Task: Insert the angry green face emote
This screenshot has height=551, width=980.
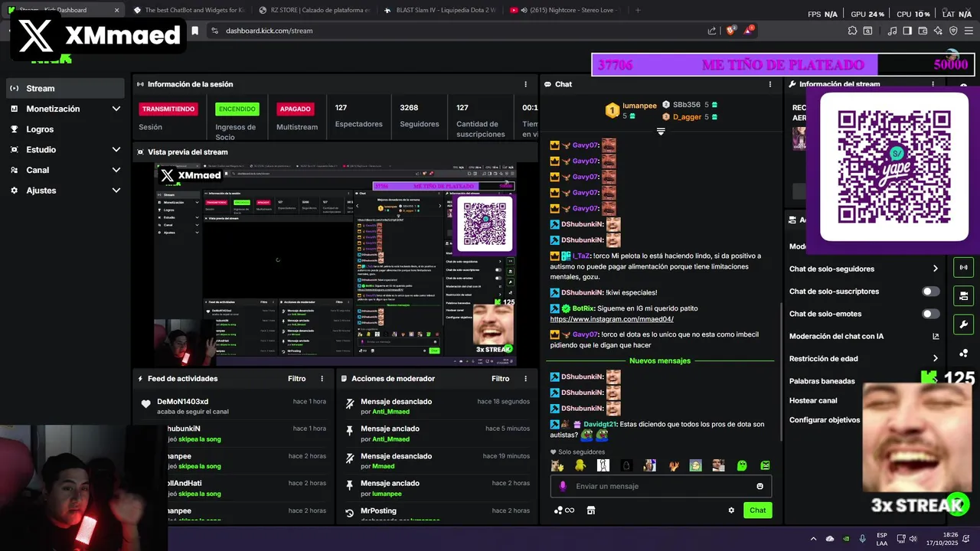Action: [x=765, y=465]
